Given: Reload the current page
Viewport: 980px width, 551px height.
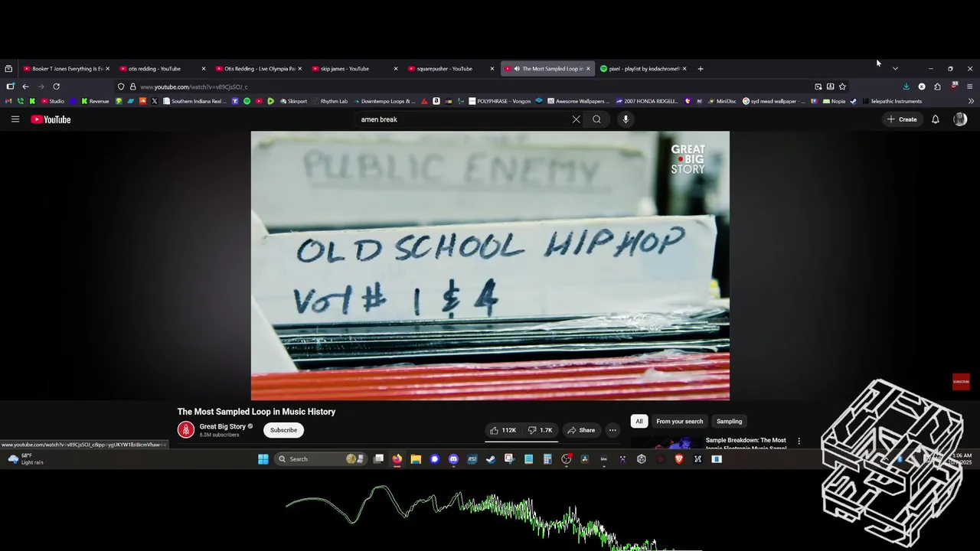Looking at the screenshot, I should tap(56, 86).
